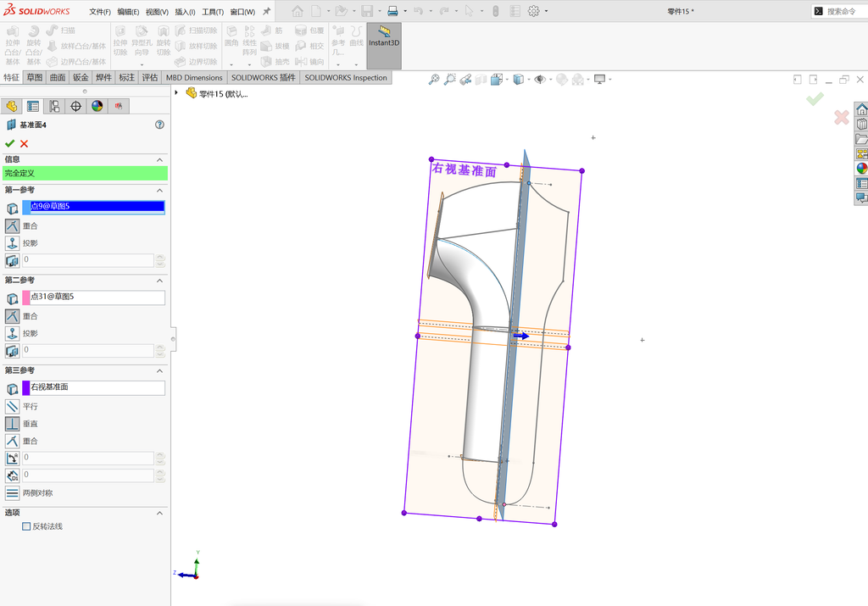The width and height of the screenshot is (868, 606).
Task: Collapse the 第一参考 section
Action: [159, 190]
